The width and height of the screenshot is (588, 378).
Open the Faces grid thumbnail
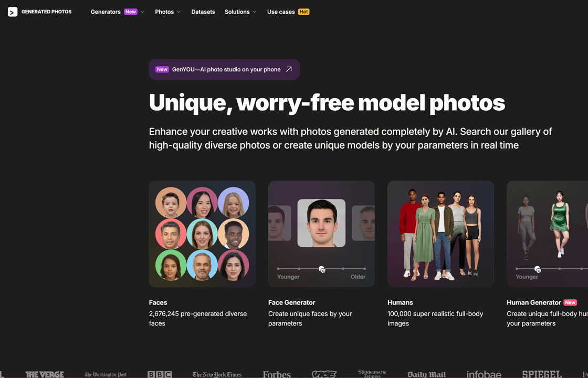coord(202,234)
